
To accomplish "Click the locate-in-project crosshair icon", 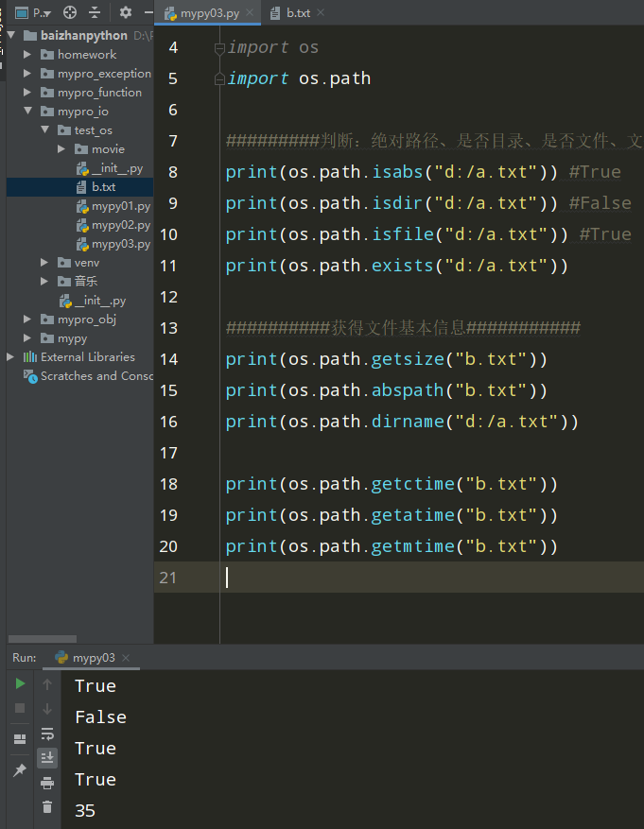I will 70,12.
